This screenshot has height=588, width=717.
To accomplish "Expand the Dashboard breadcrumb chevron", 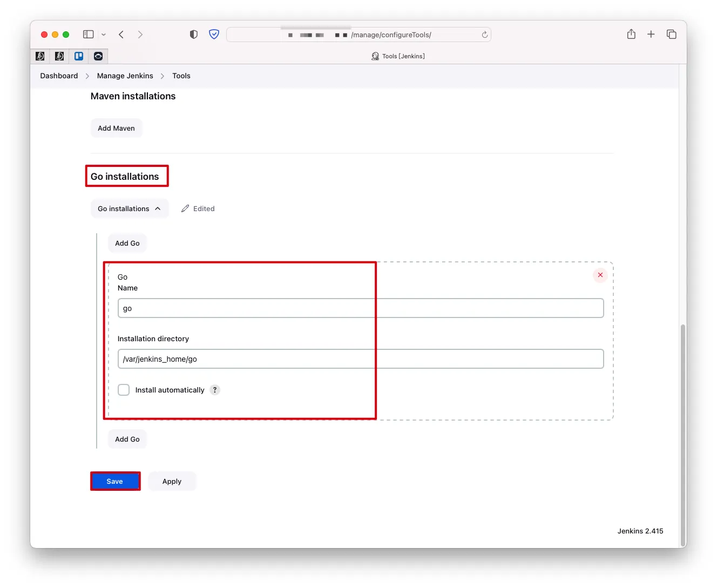I will point(87,76).
